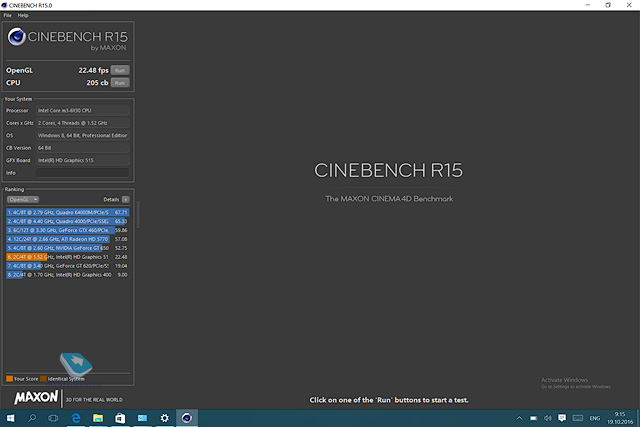Select ranking row 2 Quadro 4000

coord(67,221)
